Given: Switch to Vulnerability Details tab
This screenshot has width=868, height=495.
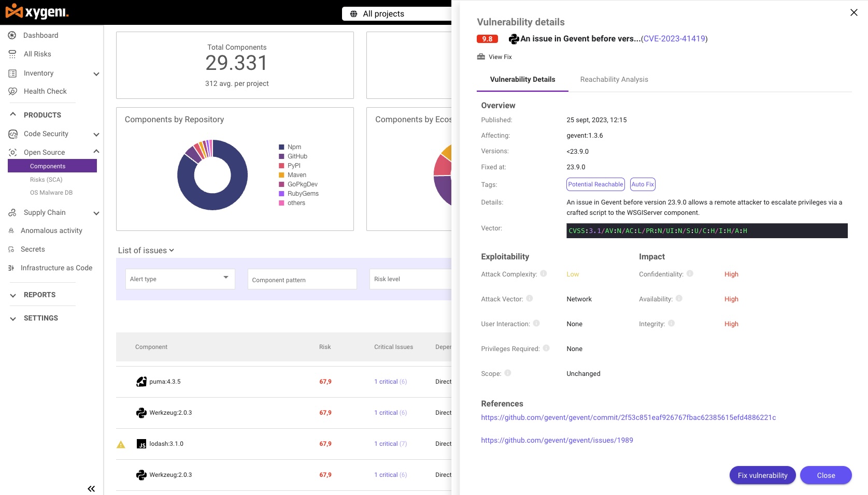Looking at the screenshot, I should tap(522, 79).
